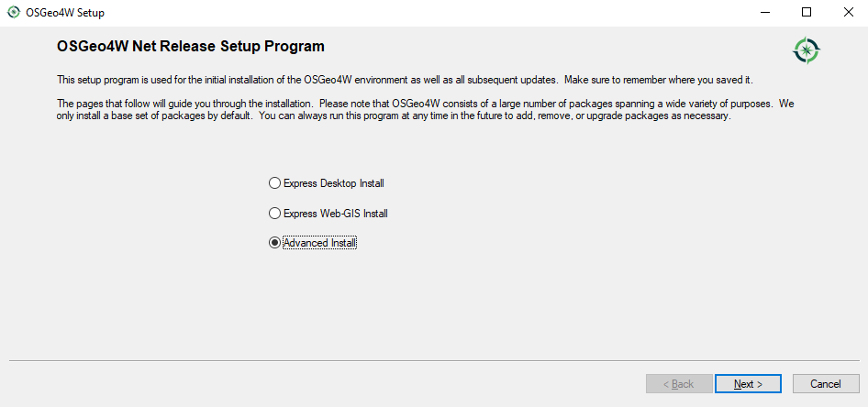Click the 'Express Web-GIS Install' label text
This screenshot has height=407, width=868.
[336, 214]
